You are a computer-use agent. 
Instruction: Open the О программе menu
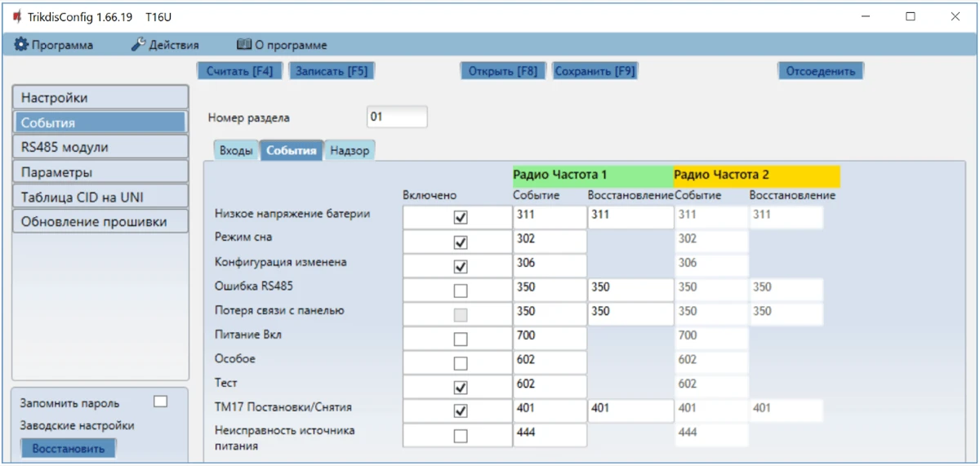282,45
